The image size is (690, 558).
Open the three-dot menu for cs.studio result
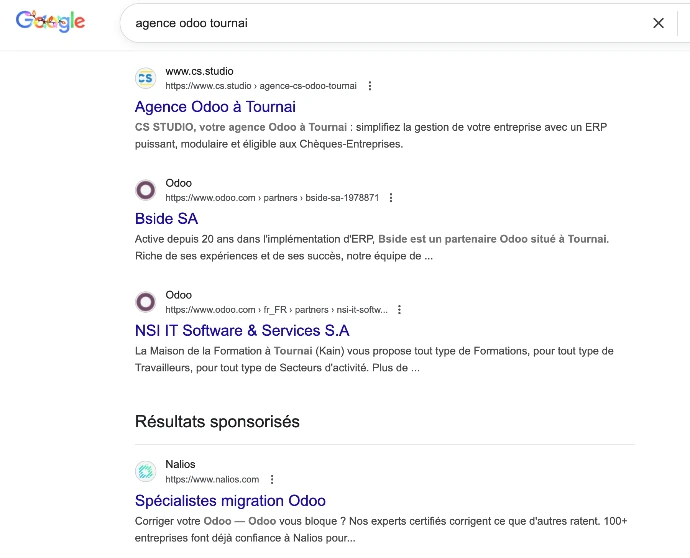click(x=370, y=86)
